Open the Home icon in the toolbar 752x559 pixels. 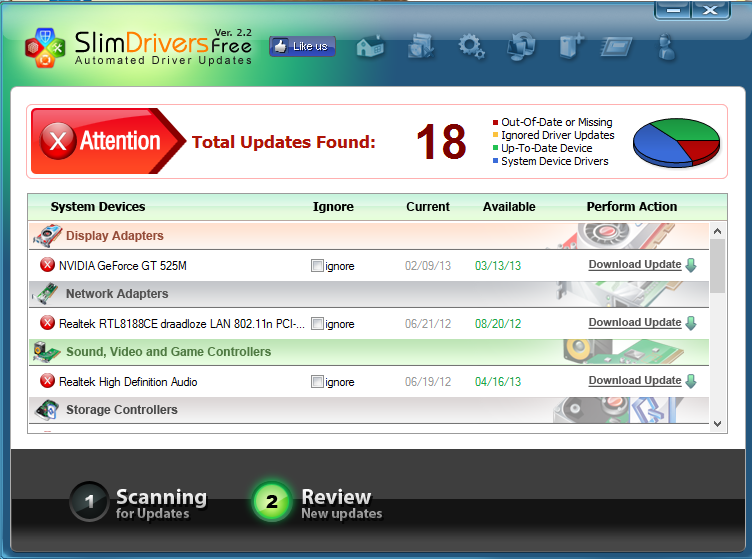pos(370,47)
